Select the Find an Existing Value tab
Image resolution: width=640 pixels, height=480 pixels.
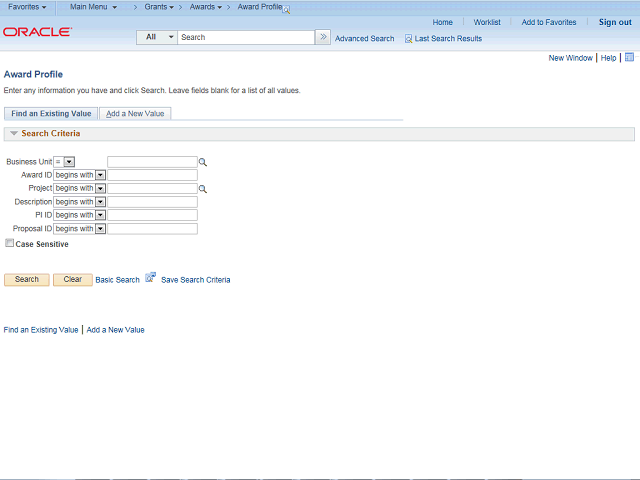51,113
